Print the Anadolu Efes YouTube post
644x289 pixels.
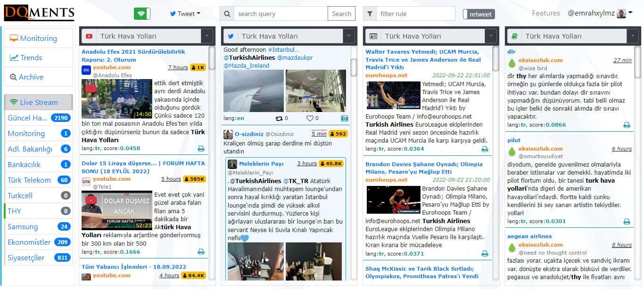(201, 149)
